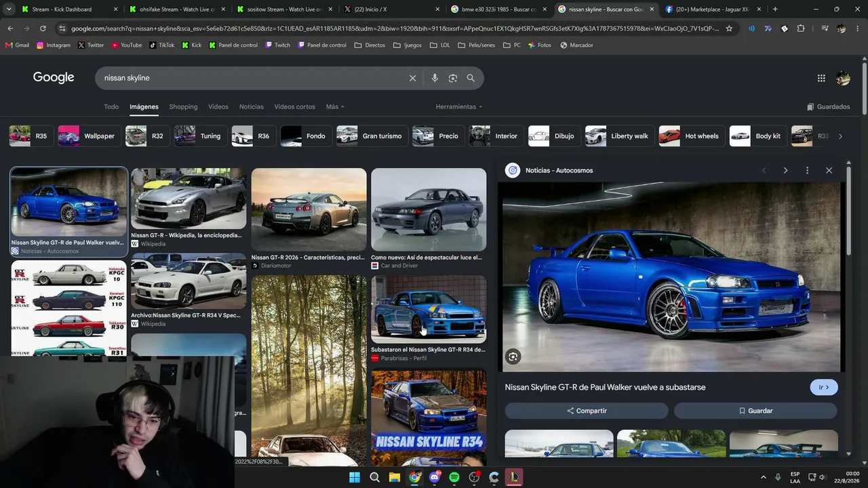Open Windows taskbar search
Viewport: 868px width, 488px height.
point(374,477)
